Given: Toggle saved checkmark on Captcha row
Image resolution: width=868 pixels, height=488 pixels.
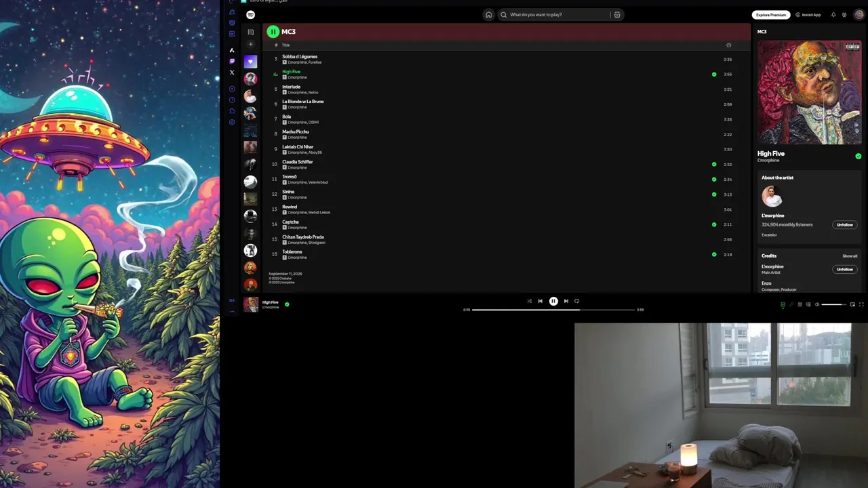Looking at the screenshot, I should 714,224.
